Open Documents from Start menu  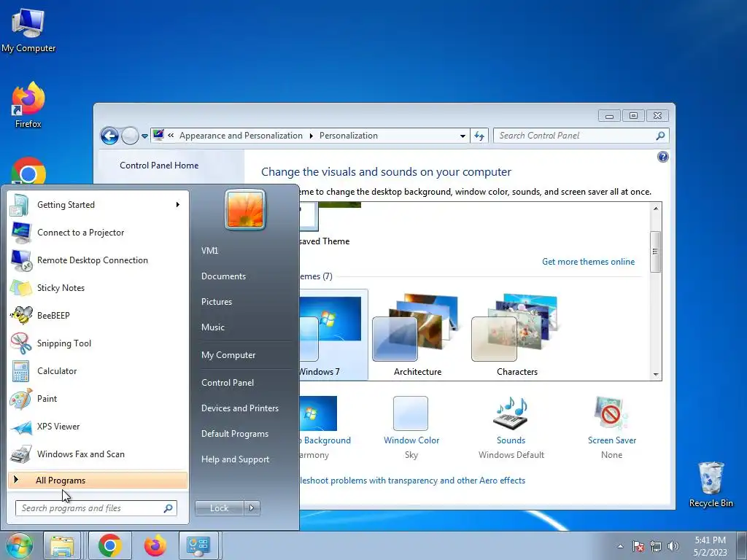223,276
